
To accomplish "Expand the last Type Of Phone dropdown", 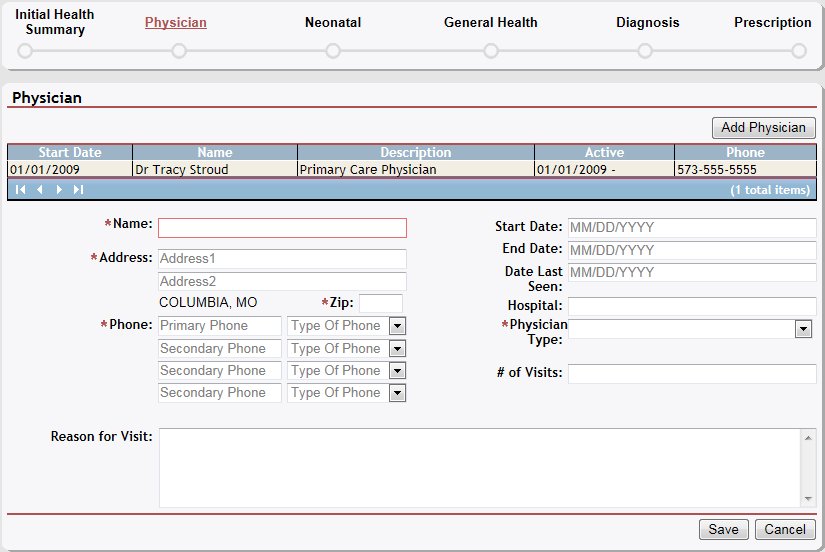I will [x=397, y=393].
